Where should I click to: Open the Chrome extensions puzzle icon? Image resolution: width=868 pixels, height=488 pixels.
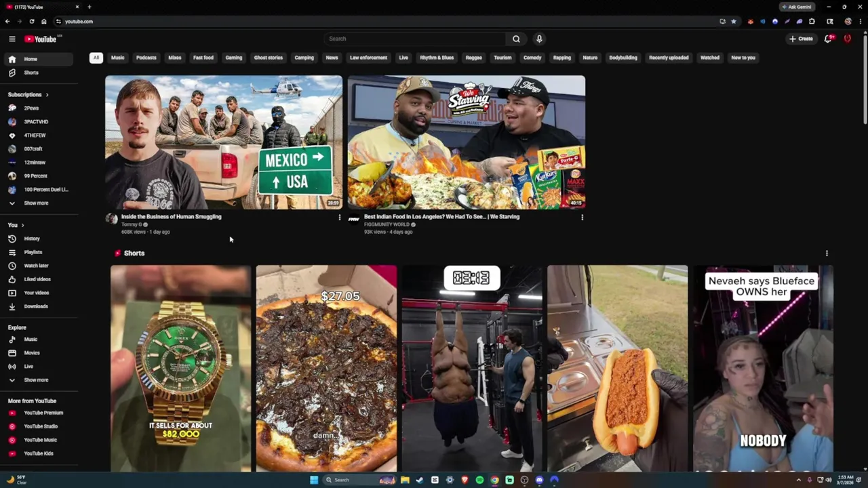[812, 21]
